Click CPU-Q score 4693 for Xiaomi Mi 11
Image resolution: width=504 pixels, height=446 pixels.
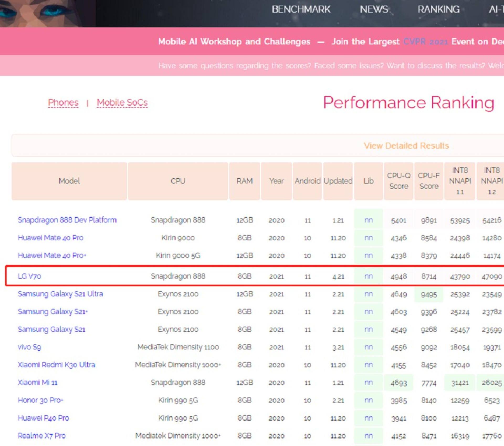[x=398, y=383]
